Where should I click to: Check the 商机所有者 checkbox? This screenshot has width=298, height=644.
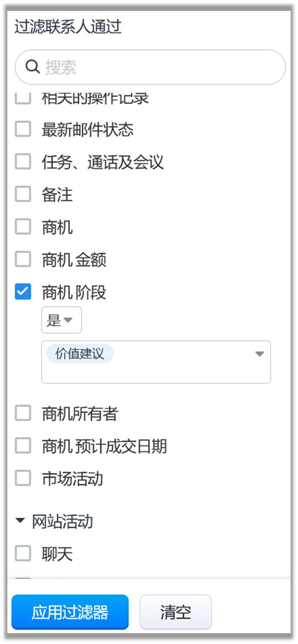23,414
